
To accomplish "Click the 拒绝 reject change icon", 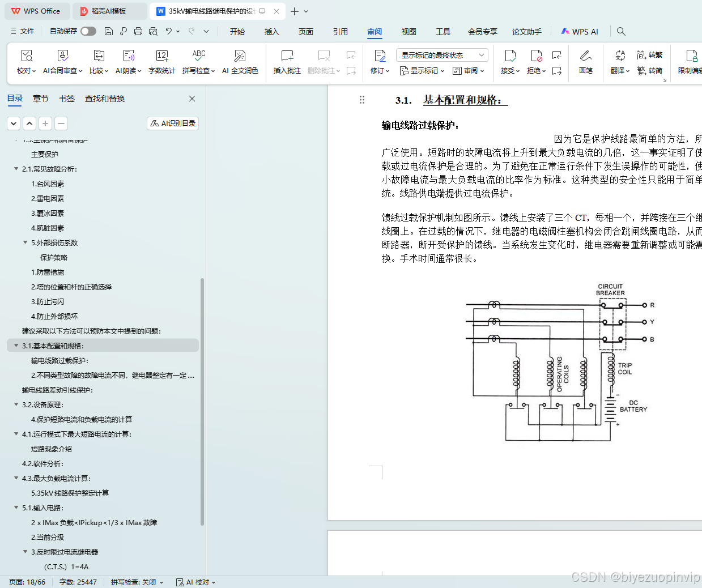I will click(536, 56).
